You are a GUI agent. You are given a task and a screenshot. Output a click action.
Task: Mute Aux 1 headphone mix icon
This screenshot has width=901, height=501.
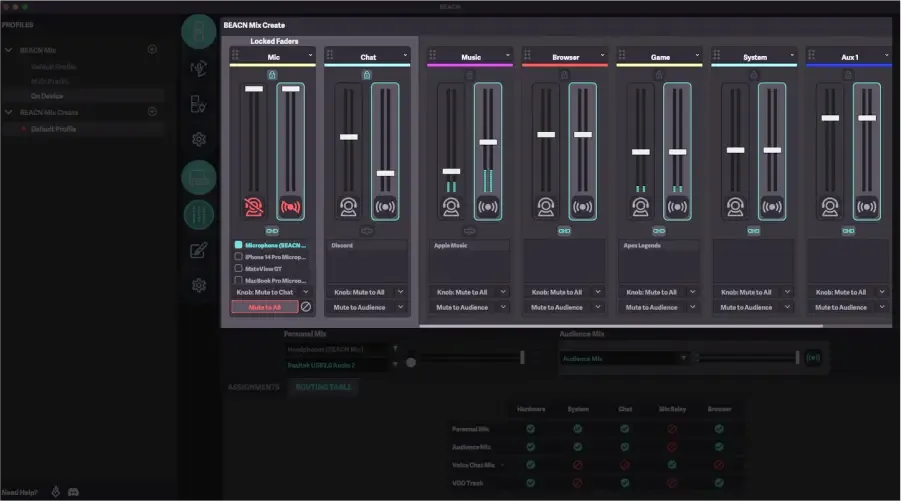click(x=830, y=207)
